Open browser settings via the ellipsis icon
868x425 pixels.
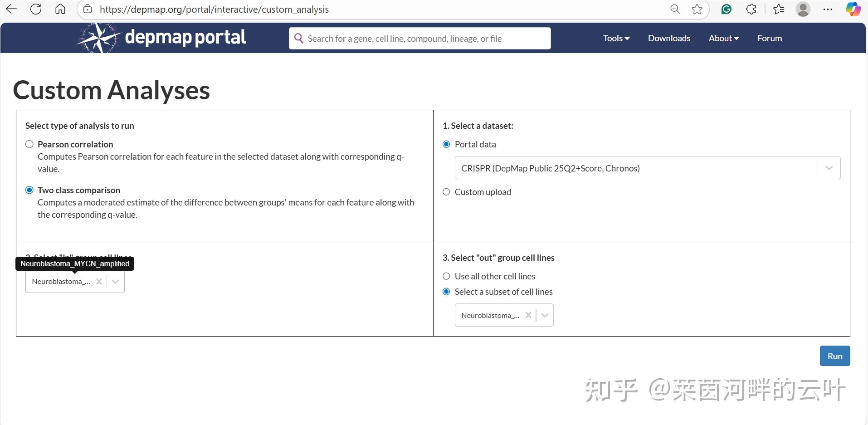click(x=828, y=9)
